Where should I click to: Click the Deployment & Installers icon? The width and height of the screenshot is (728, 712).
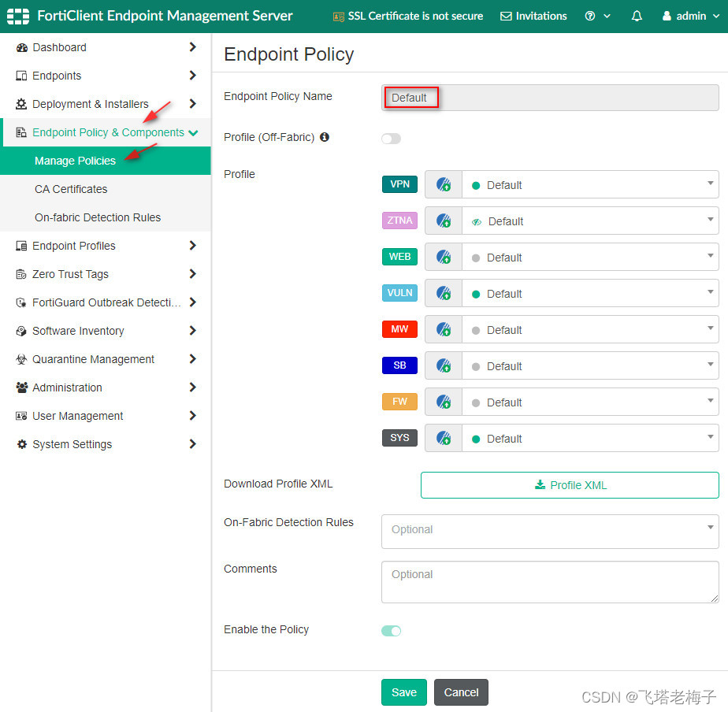[x=21, y=104]
